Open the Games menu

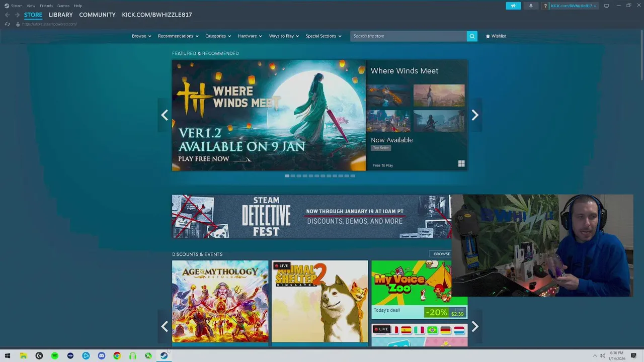coord(63,6)
